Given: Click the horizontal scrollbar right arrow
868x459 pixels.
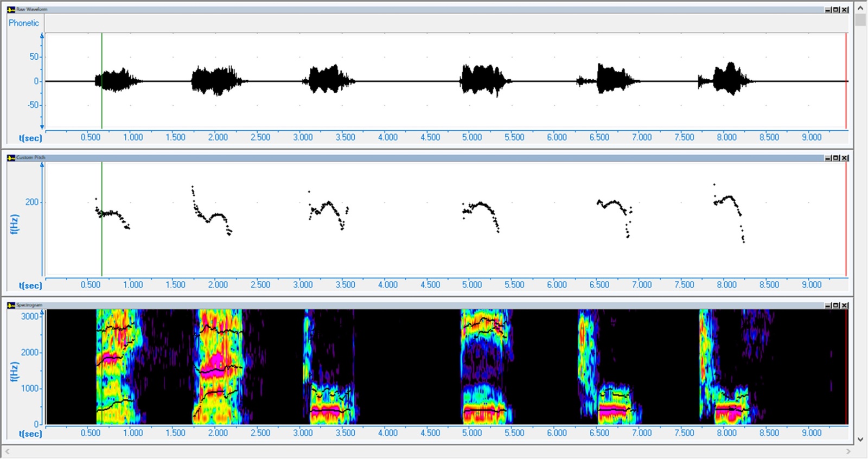Looking at the screenshot, I should pos(849,451).
